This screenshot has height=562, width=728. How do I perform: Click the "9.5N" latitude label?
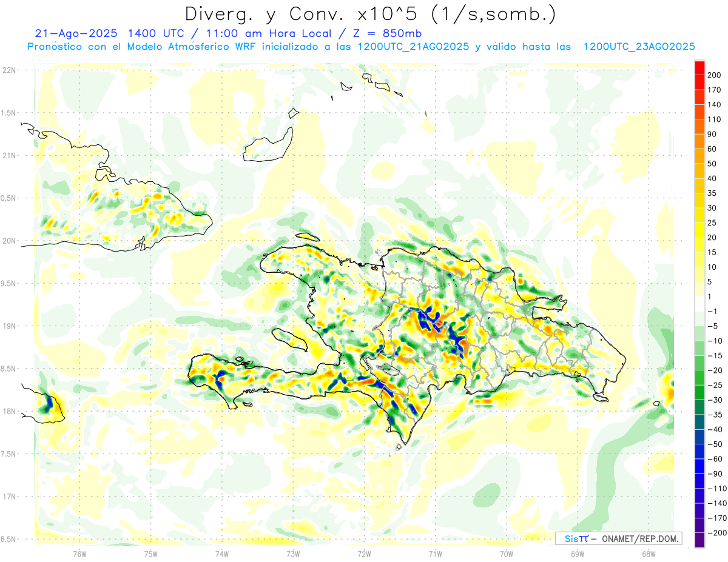(x=8, y=283)
